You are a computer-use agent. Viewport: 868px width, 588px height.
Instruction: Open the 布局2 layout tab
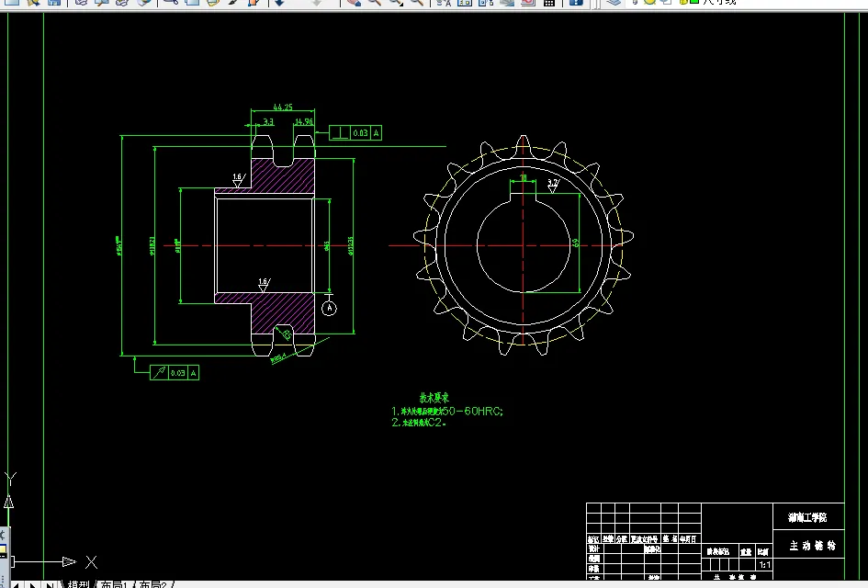click(x=152, y=584)
